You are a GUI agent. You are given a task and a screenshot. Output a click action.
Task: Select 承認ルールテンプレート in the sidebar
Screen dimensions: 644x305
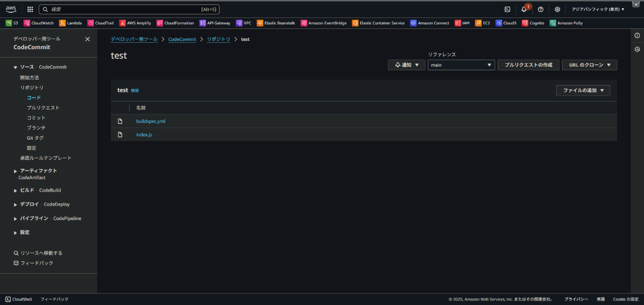[46, 158]
